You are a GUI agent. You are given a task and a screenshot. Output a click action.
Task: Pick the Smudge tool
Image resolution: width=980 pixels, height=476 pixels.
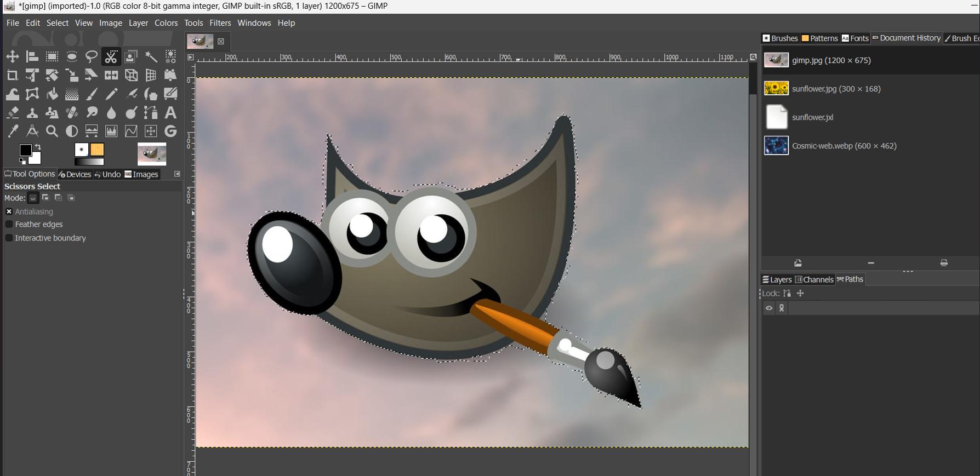pos(92,112)
